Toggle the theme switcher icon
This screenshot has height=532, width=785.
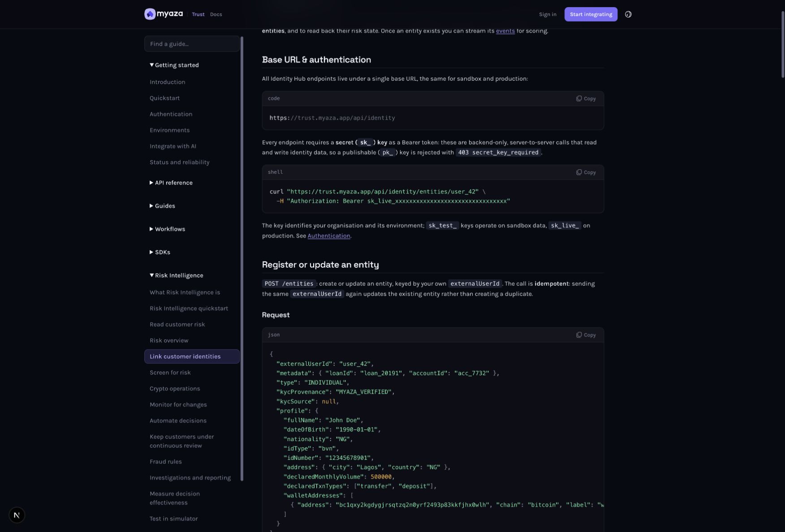point(628,14)
